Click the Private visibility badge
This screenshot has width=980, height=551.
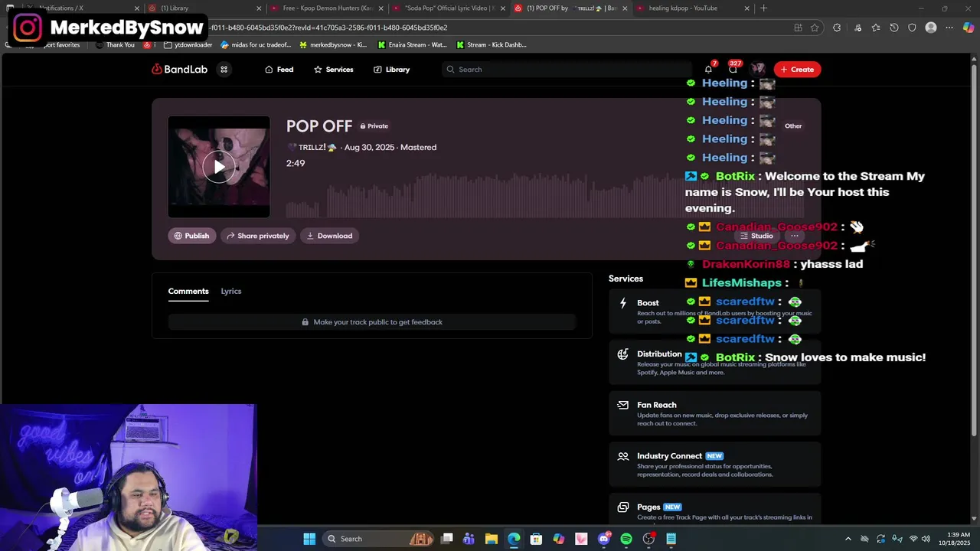coord(374,126)
